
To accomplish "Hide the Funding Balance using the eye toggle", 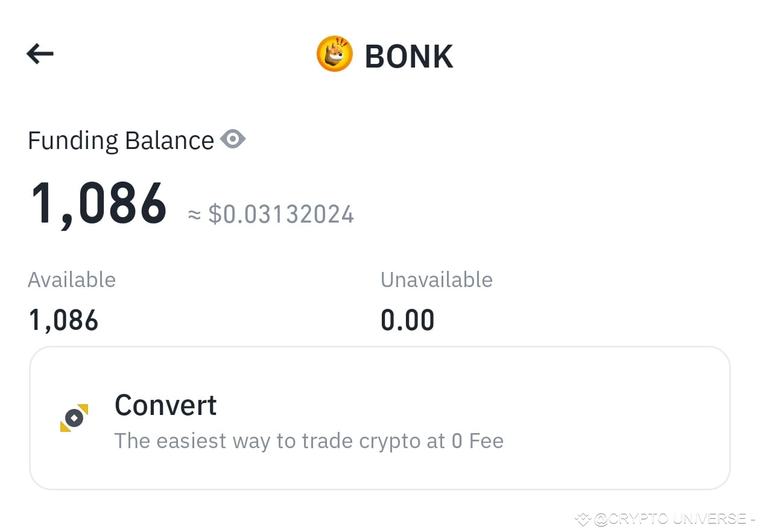I will (233, 139).
